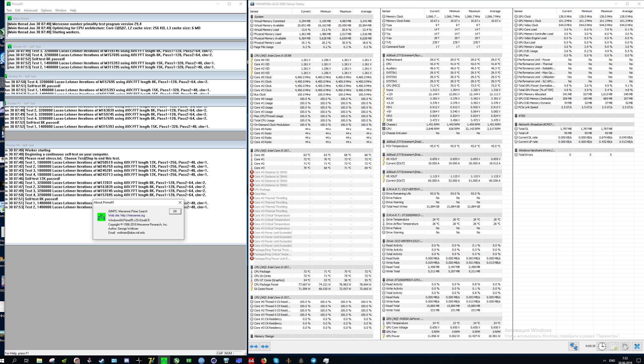Click the Prime95 green icon in About dialog
The image size is (644, 364).
(x=101, y=217)
